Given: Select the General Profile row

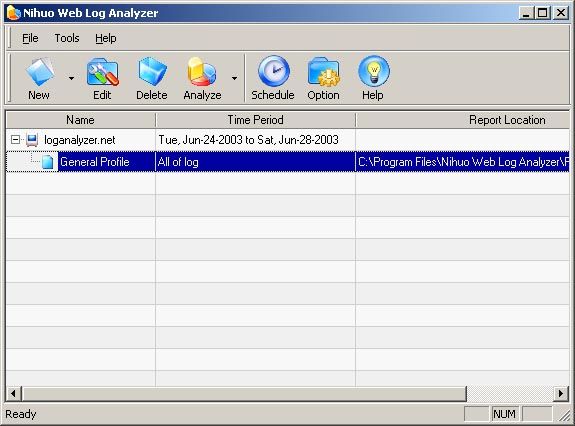Looking at the screenshot, I should point(288,162).
